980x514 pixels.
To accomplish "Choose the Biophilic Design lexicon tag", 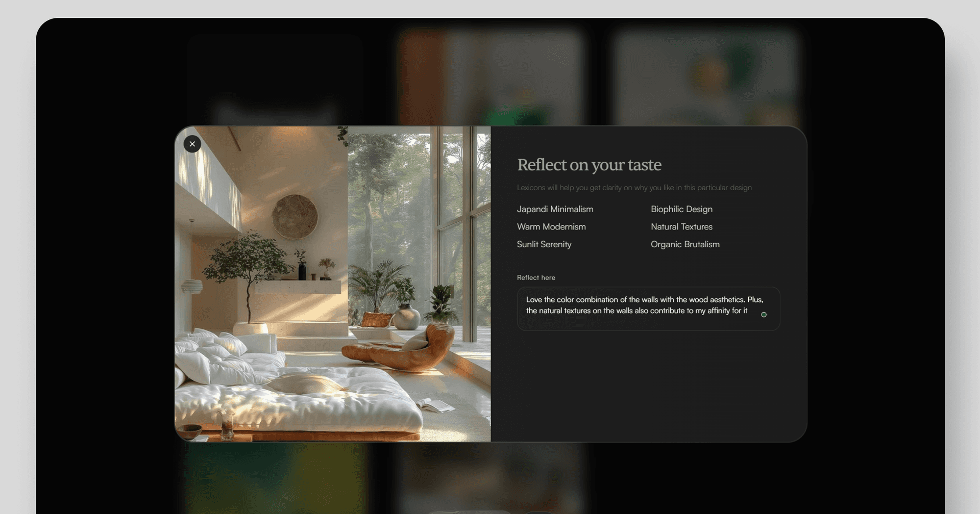I will pyautogui.click(x=681, y=209).
